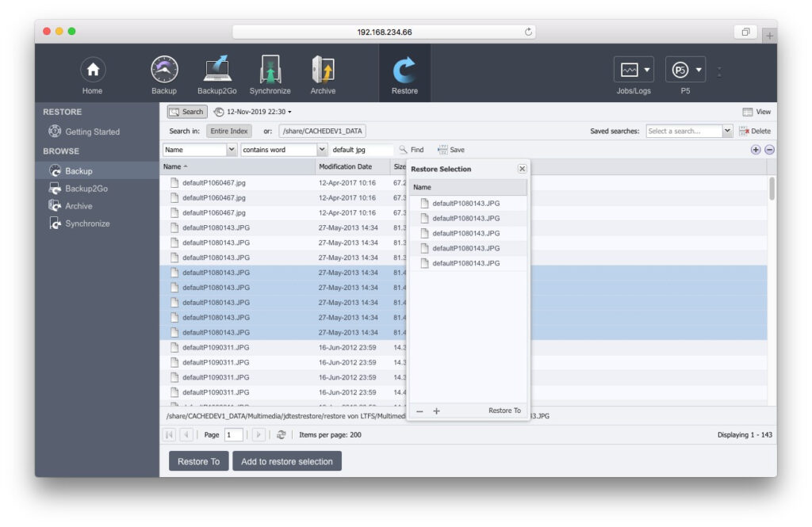812x527 pixels.
Task: Click the refresh icon in pagination bar
Action: click(x=281, y=435)
